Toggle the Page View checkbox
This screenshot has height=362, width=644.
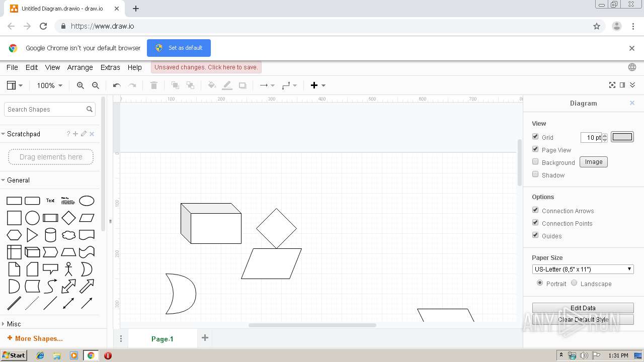point(535,149)
